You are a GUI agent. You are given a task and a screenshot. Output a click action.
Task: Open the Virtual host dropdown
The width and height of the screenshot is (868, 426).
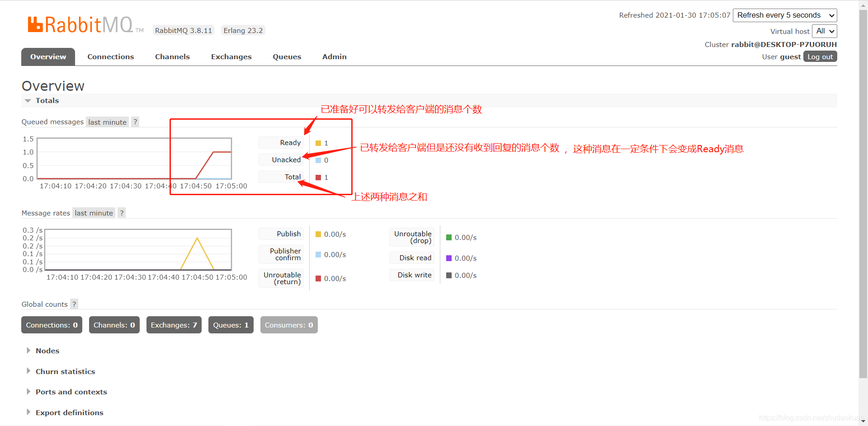[824, 31]
